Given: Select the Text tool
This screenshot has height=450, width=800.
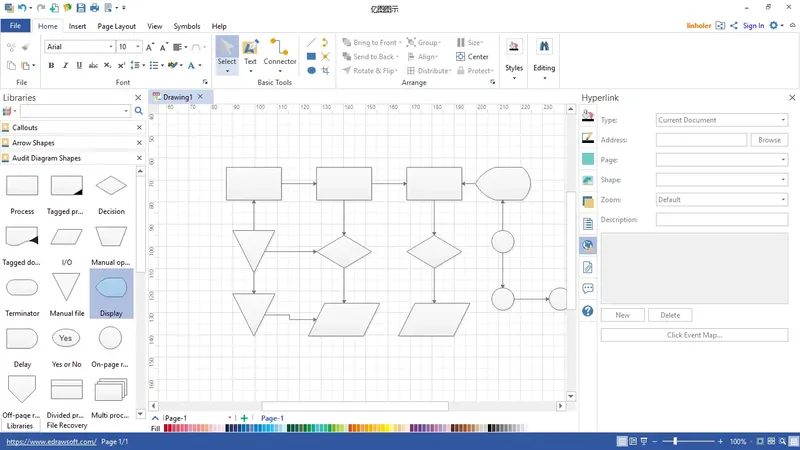Looking at the screenshot, I should click(x=250, y=55).
